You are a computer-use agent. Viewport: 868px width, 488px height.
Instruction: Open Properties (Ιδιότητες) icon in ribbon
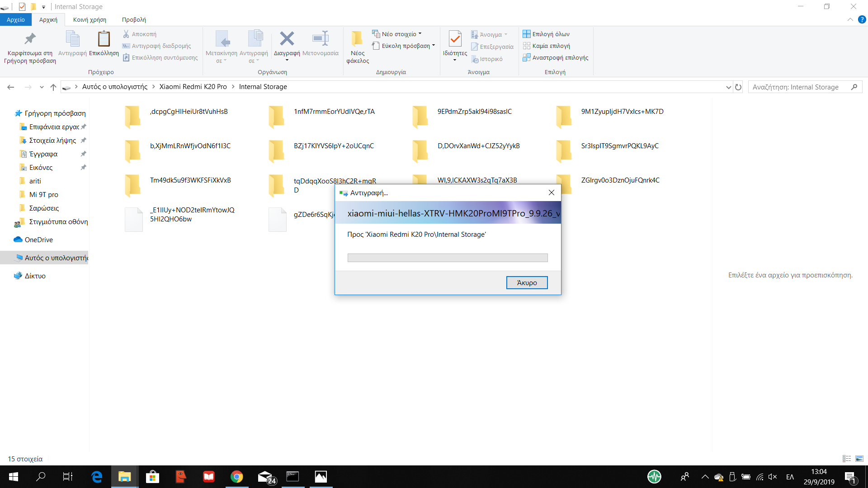(455, 39)
